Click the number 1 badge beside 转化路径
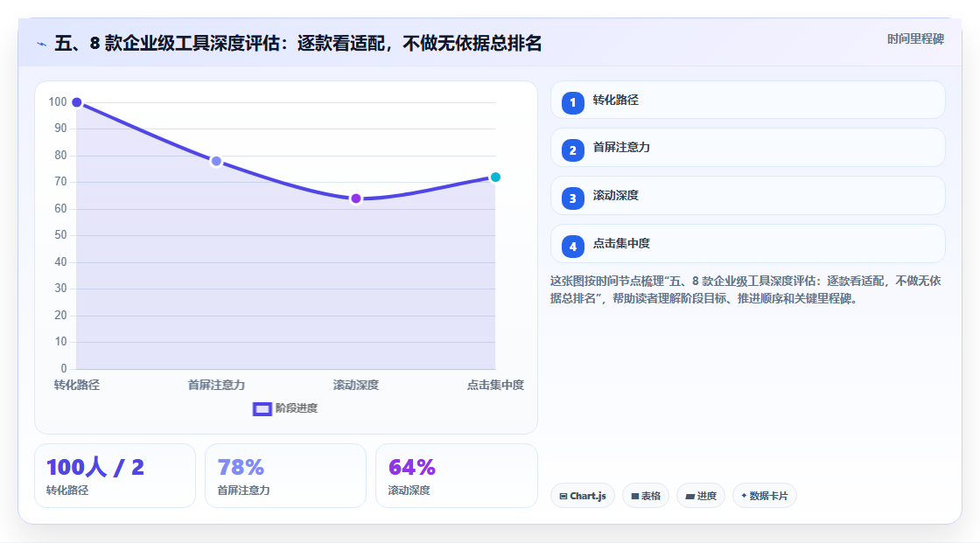980x543 pixels. (572, 103)
